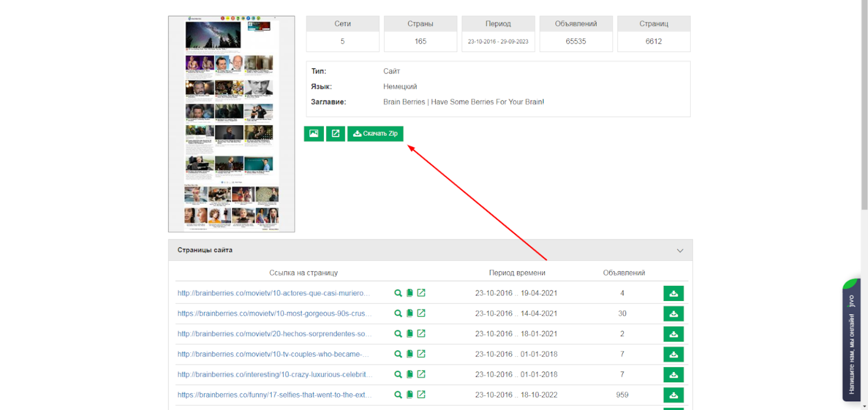The height and width of the screenshot is (410, 868).
Task: Click the Страниц value 6612
Action: [654, 41]
